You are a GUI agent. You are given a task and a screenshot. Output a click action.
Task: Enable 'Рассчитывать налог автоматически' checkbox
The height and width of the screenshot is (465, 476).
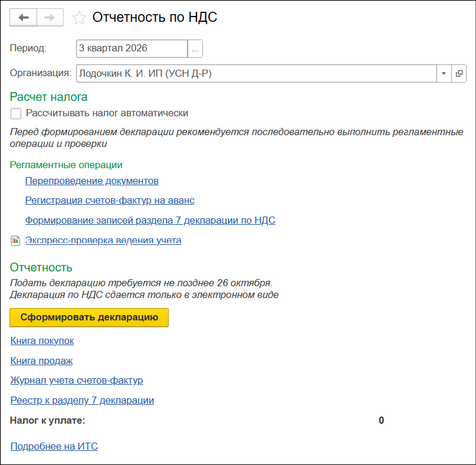(x=16, y=113)
